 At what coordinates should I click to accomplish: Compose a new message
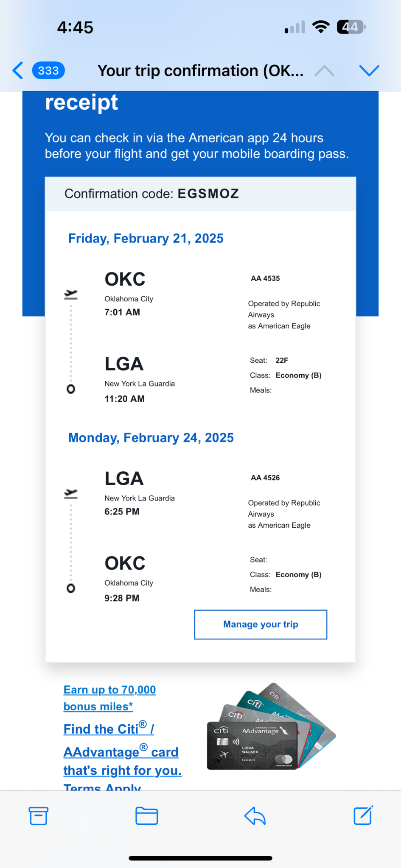pyautogui.click(x=363, y=815)
